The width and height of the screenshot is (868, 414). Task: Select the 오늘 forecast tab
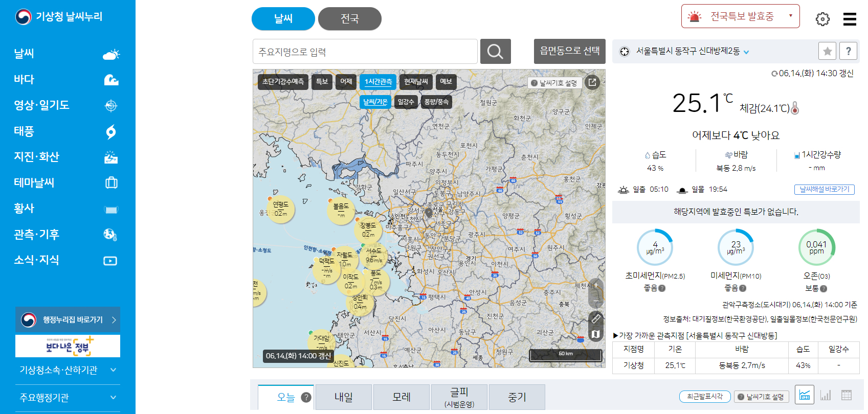point(286,397)
